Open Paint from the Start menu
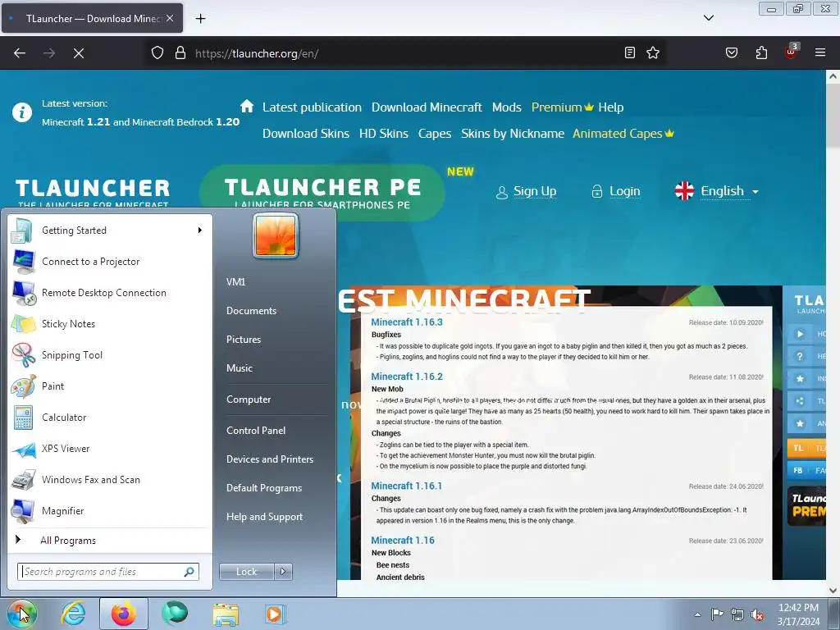The width and height of the screenshot is (840, 630). [x=110, y=386]
